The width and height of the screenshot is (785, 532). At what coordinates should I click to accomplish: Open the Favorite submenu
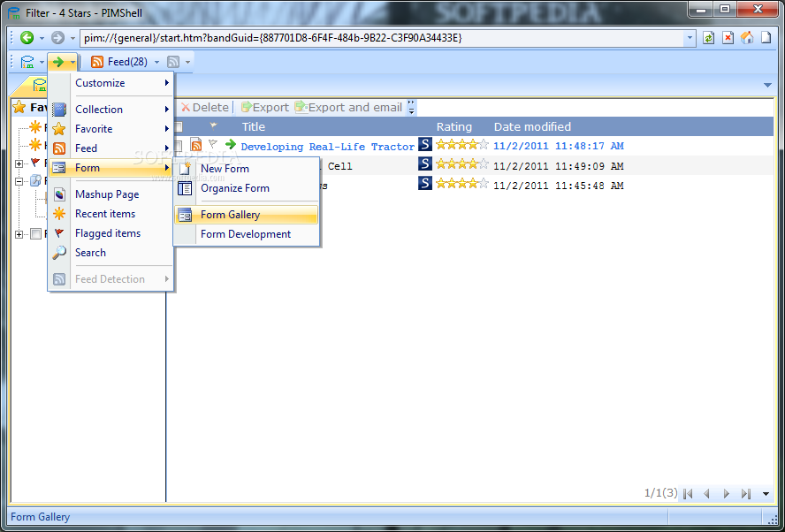pos(111,129)
